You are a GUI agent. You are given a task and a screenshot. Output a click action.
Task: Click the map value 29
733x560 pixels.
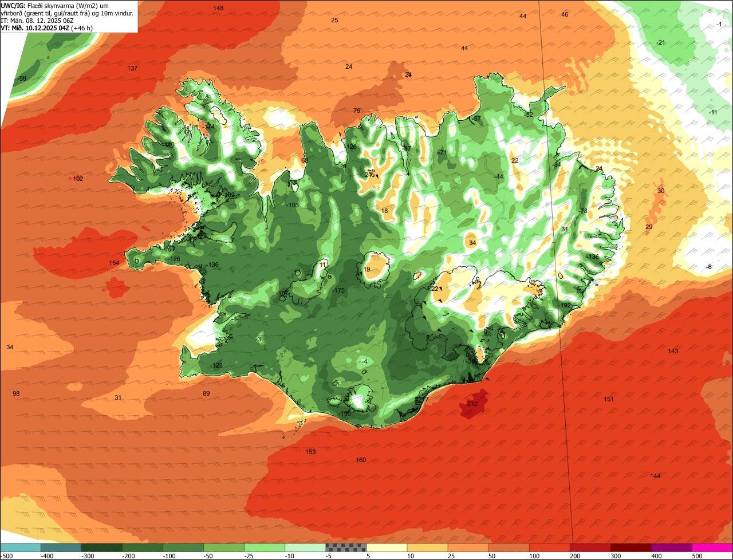click(649, 227)
